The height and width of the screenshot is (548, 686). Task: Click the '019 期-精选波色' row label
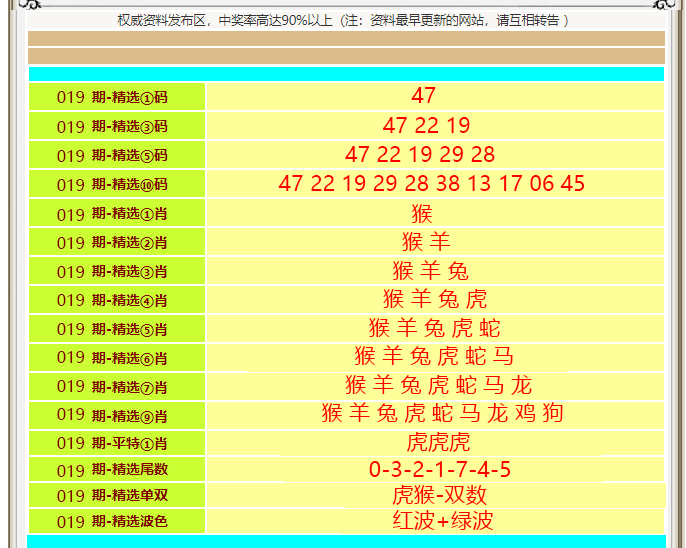(113, 521)
